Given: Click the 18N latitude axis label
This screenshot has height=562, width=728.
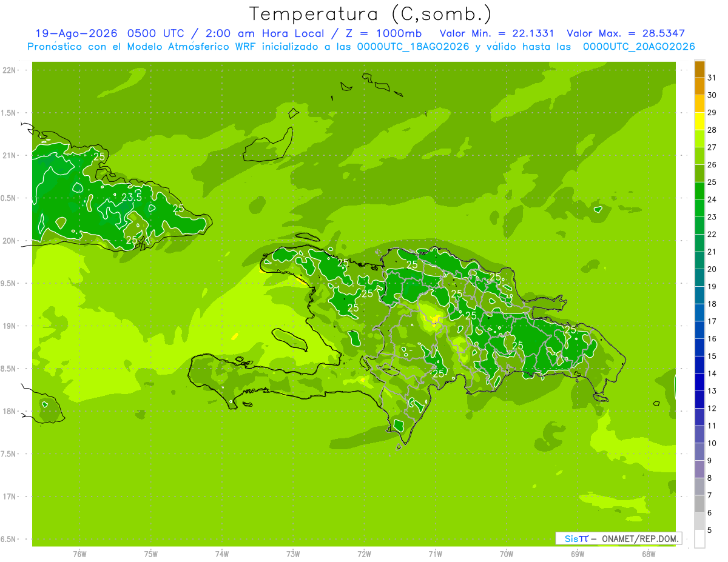Looking at the screenshot, I should [x=10, y=411].
